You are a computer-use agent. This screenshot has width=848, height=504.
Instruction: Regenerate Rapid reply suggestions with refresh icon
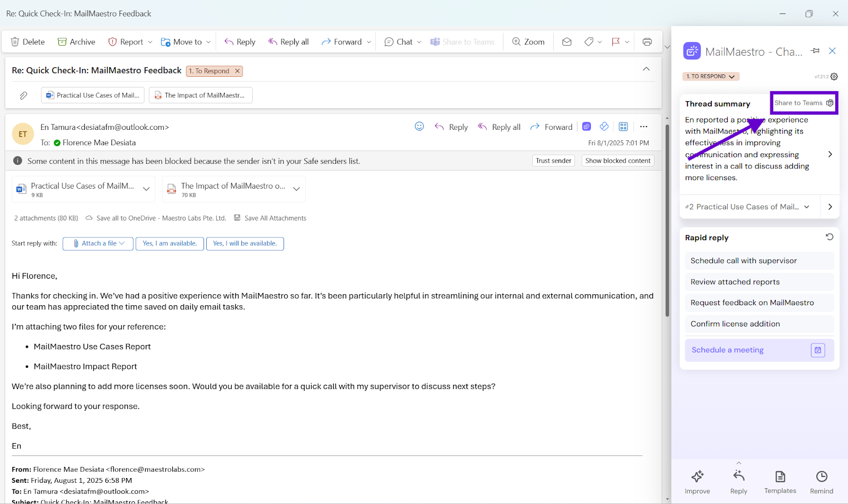click(829, 237)
